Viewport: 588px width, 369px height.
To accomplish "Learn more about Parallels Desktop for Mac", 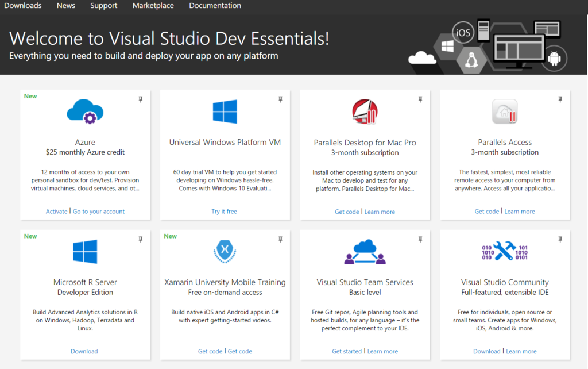I will pos(380,212).
